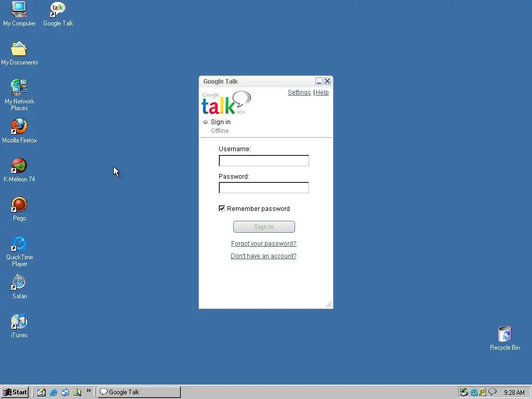This screenshot has height=399, width=532.
Task: Click the 'Offline' status label
Action: pyautogui.click(x=220, y=130)
